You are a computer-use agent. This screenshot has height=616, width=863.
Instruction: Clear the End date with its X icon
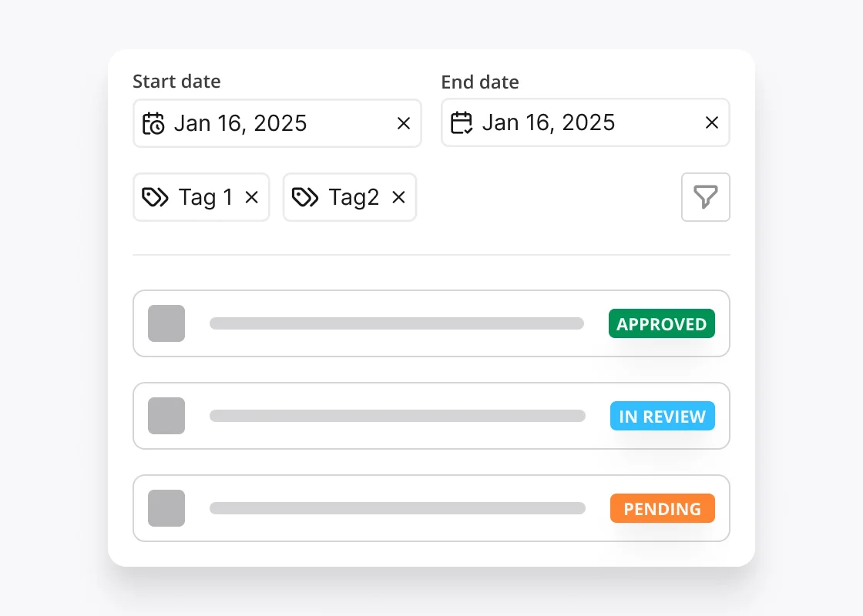coord(711,122)
